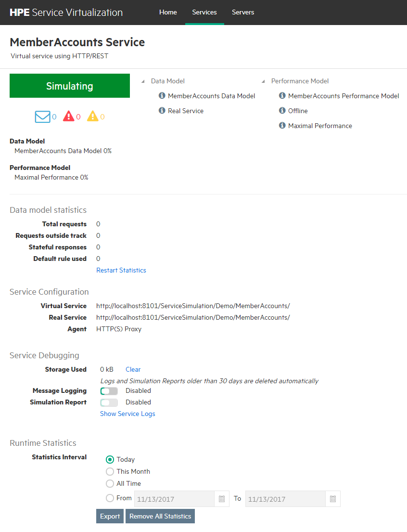The height and width of the screenshot is (532, 407).
Task: Click the red error triangle icon
Action: coord(69,117)
